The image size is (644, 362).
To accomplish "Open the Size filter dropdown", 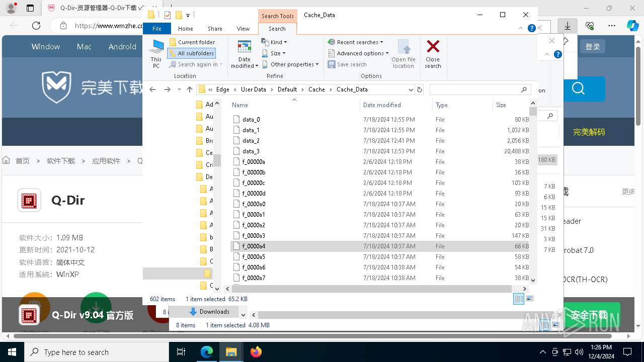I will pos(274,53).
